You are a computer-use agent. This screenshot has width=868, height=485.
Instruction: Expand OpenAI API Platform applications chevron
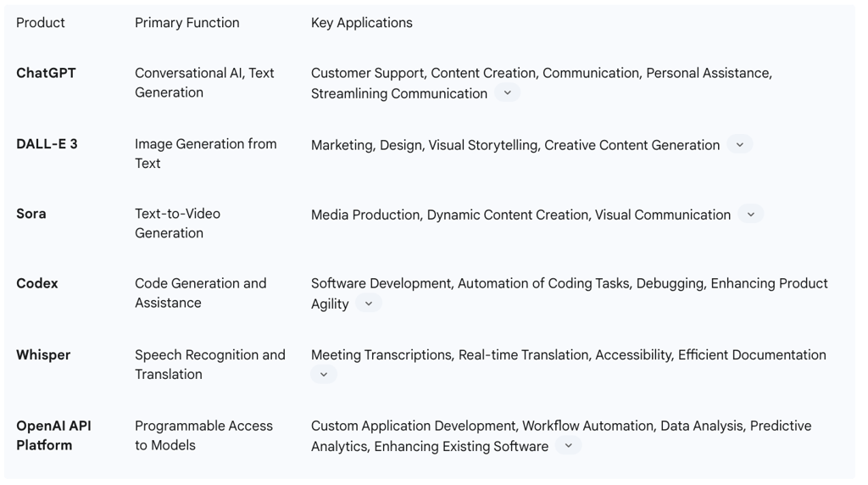pos(569,446)
